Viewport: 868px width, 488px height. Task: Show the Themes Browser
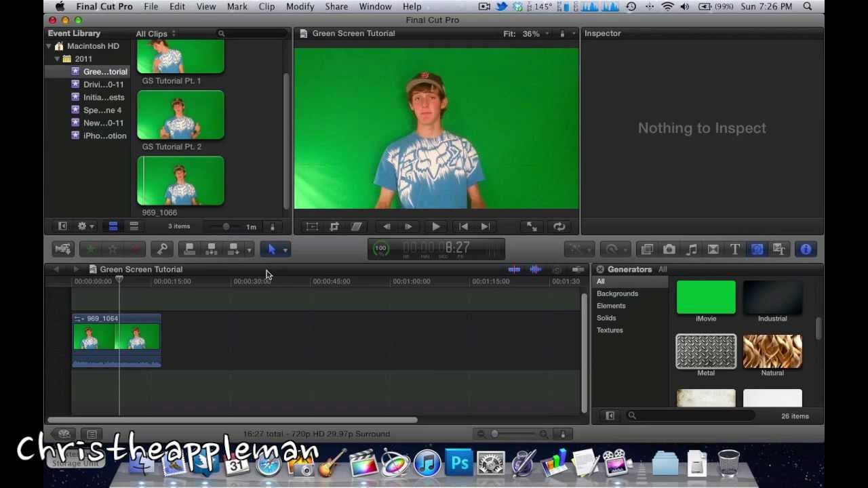(x=778, y=249)
